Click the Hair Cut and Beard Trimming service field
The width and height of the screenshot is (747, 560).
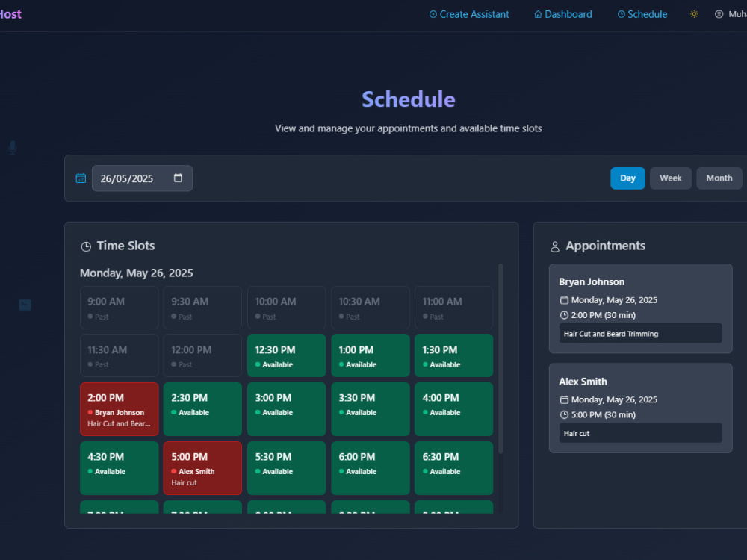(x=640, y=333)
